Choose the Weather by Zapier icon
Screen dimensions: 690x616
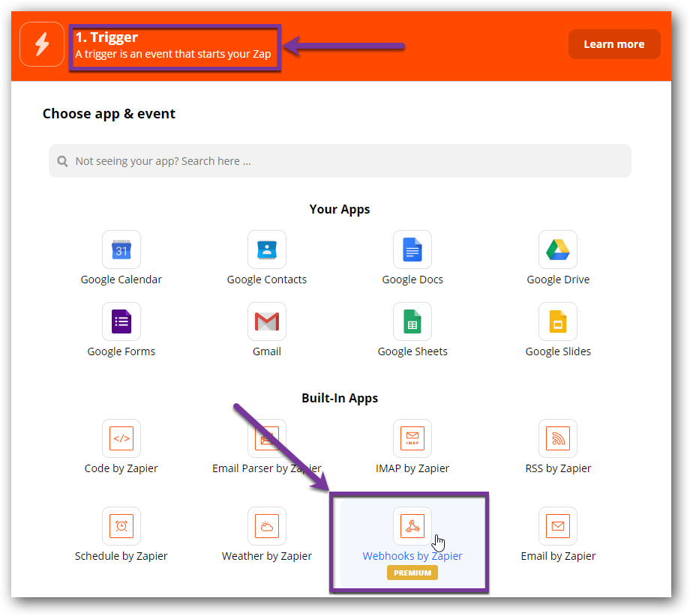click(267, 526)
